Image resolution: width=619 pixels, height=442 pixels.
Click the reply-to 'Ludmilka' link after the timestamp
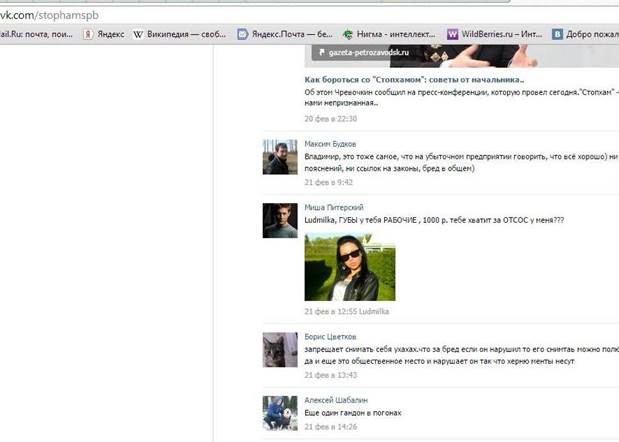pyautogui.click(x=374, y=311)
